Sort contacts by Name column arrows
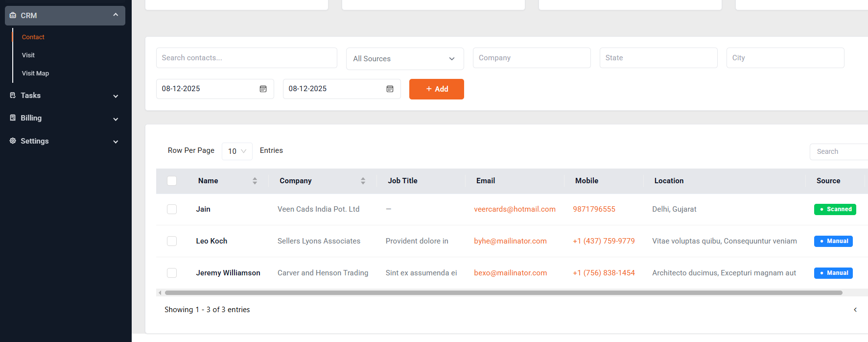This screenshot has width=868, height=342. pos(255,181)
